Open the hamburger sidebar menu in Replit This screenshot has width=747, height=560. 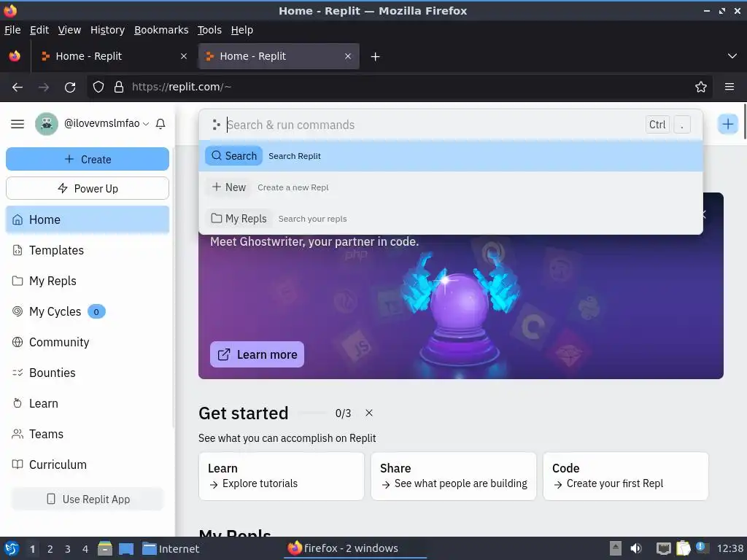pyautogui.click(x=18, y=124)
